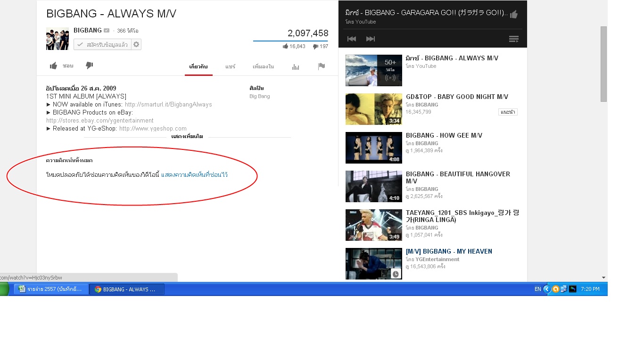The height and width of the screenshot is (362, 644).
Task: Open the smarturl.it/BigbangAlways iTunes link
Action: coord(168,104)
